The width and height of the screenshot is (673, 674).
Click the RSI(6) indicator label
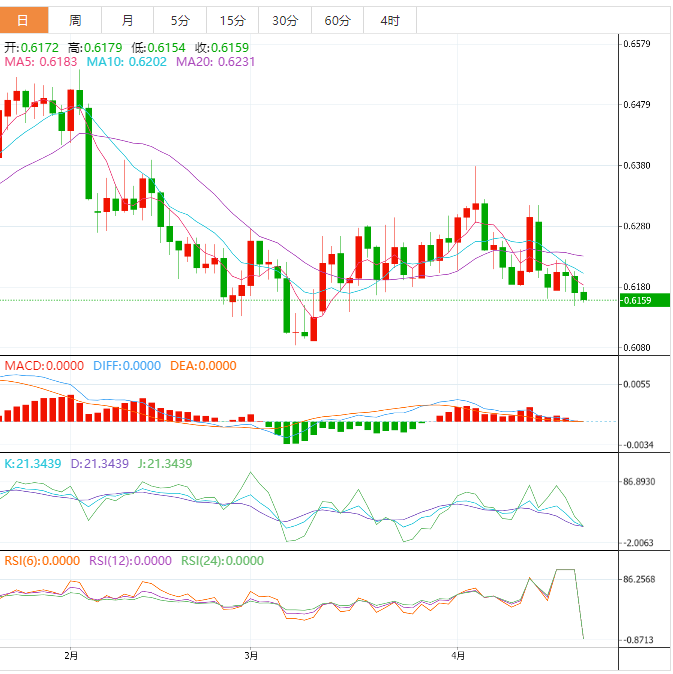tap(41, 561)
